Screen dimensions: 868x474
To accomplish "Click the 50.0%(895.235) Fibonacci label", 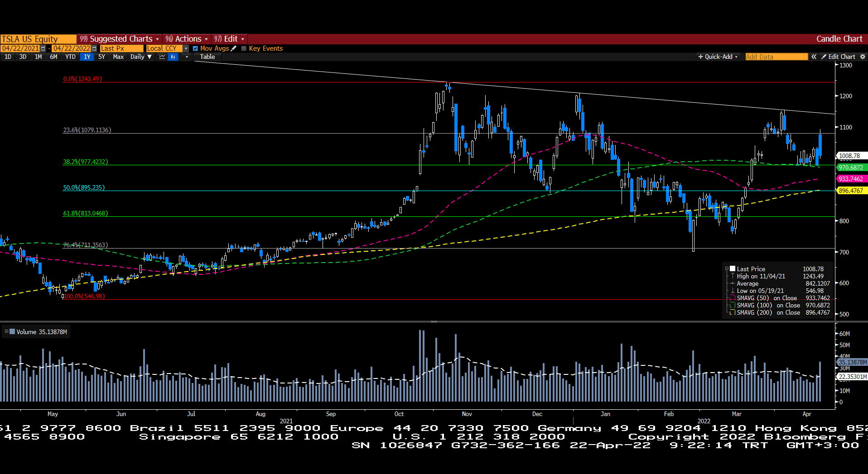I will coord(84,187).
